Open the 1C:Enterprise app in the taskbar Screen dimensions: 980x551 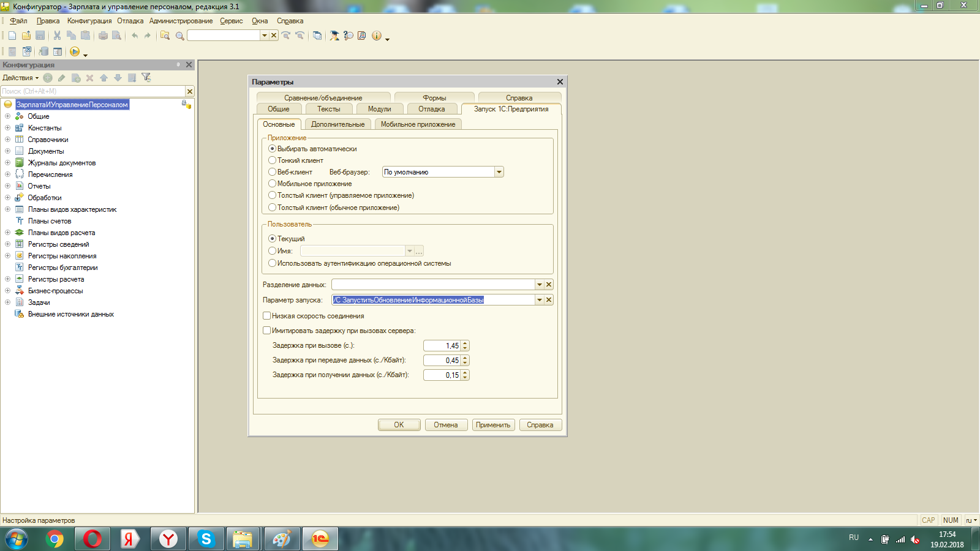click(x=320, y=539)
